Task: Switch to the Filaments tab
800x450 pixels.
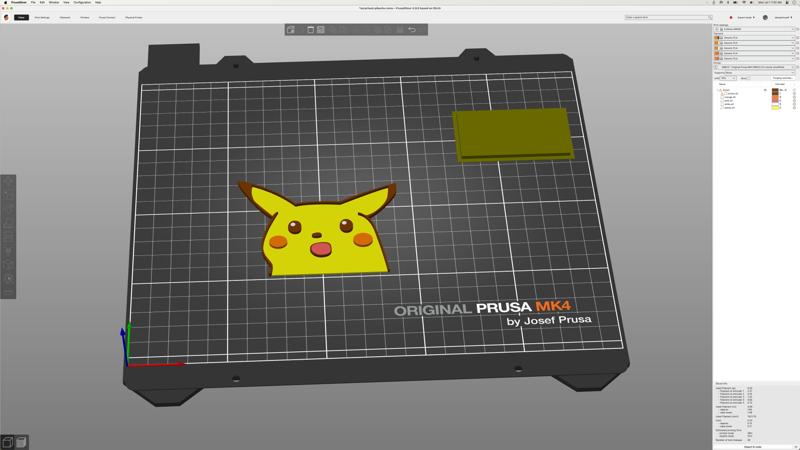Action: point(65,17)
